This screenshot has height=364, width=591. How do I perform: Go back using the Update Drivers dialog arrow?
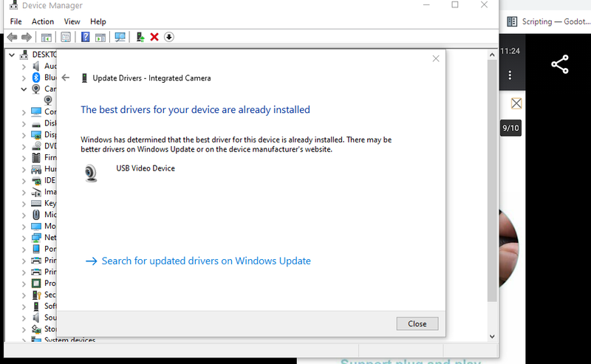(66, 78)
